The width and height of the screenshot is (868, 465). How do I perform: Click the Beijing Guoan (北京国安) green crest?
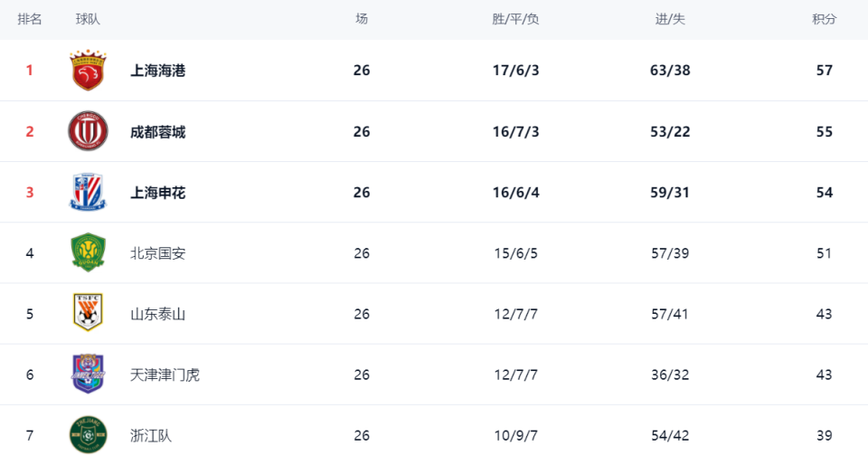(x=88, y=253)
